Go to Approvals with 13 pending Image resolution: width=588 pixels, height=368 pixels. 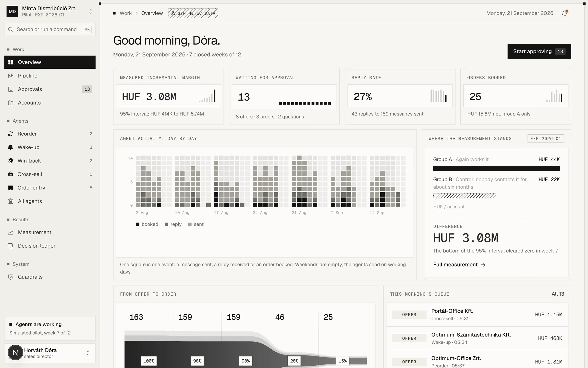50,89
